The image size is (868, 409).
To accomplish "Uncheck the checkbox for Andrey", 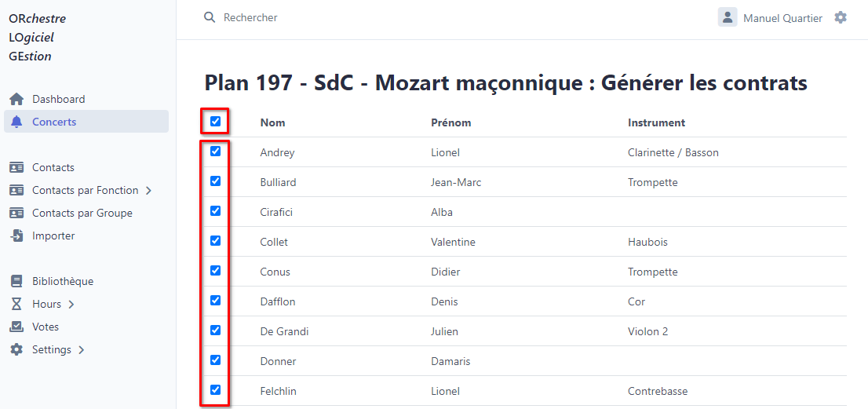I will 215,152.
